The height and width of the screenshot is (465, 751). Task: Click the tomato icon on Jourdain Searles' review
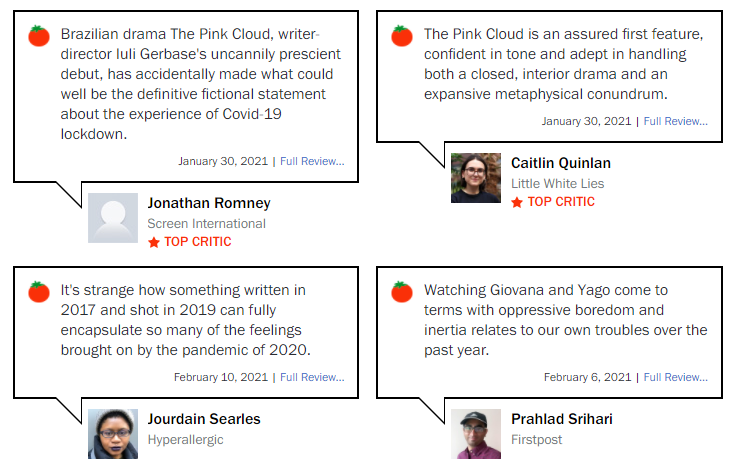pyautogui.click(x=39, y=292)
